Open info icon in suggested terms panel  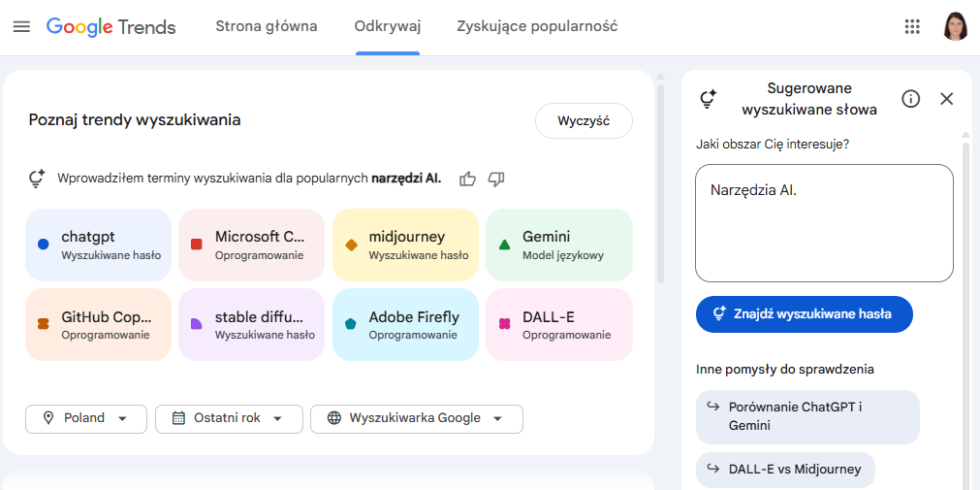click(910, 98)
